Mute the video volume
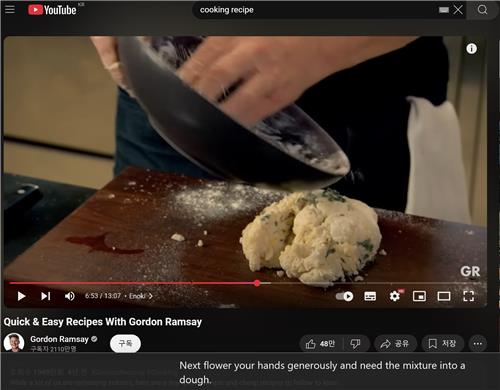Screen dimensions: 500x390 click(x=70, y=296)
